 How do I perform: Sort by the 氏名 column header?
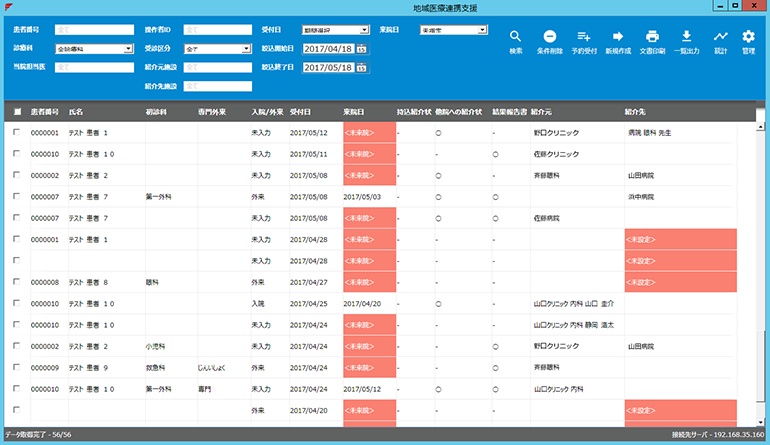coord(76,112)
